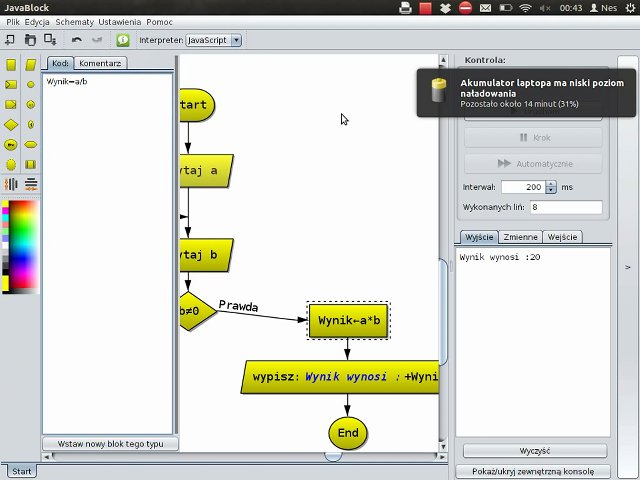Select the diamond decision block shape
640x480 pixels.
coord(11,124)
